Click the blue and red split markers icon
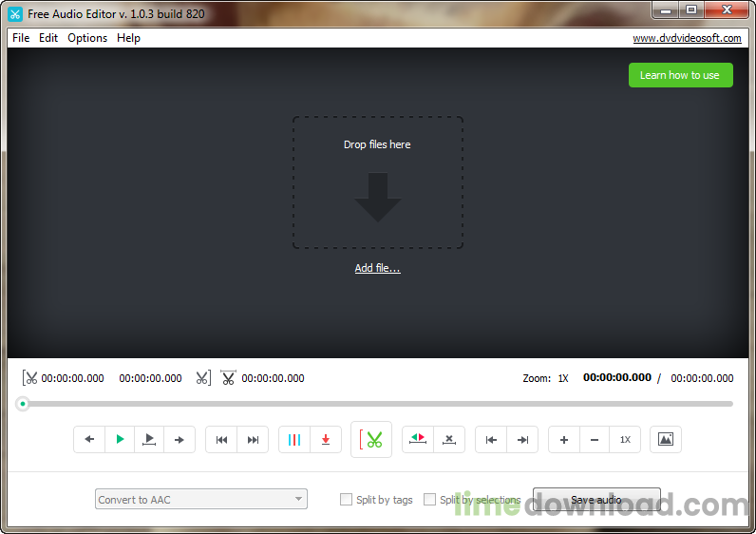 294,439
